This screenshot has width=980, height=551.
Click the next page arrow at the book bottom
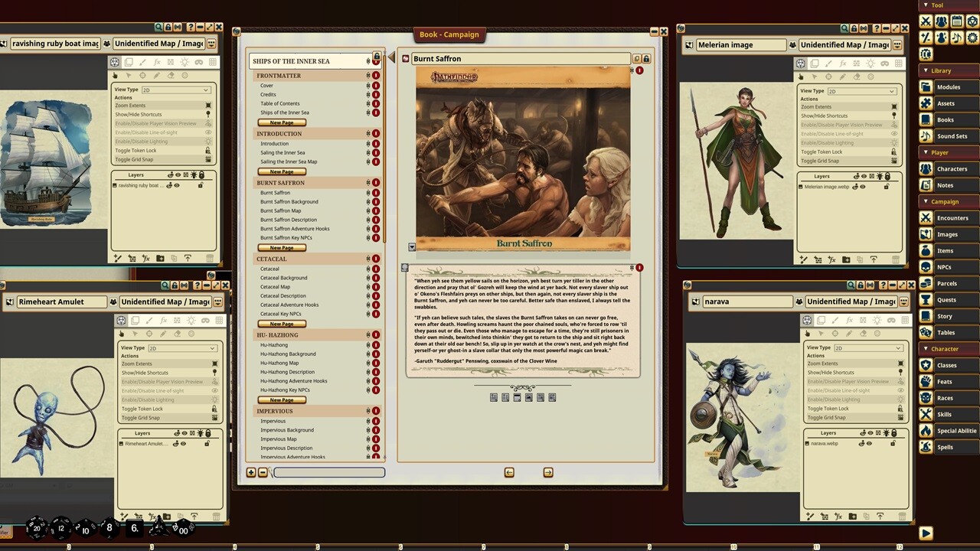coord(548,473)
